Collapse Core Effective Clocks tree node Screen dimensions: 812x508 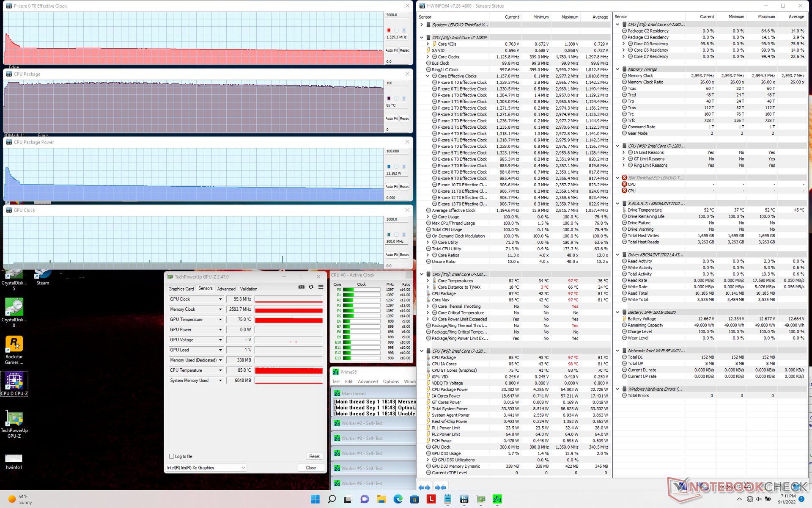(428, 76)
